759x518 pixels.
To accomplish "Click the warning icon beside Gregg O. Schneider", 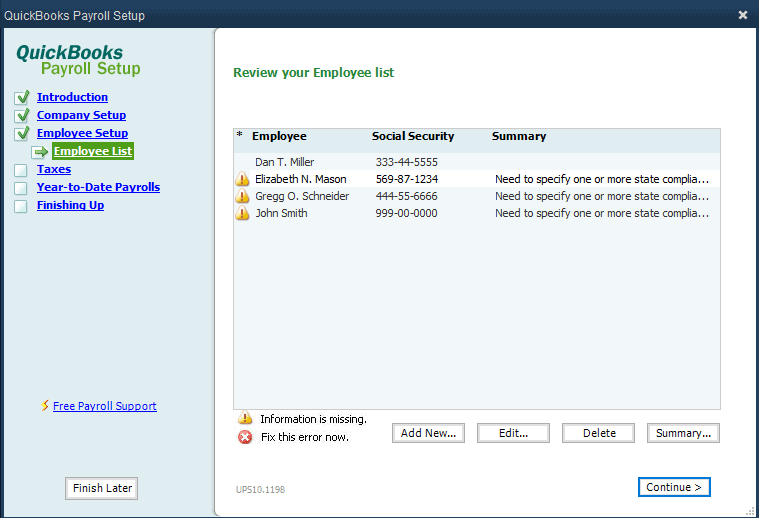I will (242, 196).
